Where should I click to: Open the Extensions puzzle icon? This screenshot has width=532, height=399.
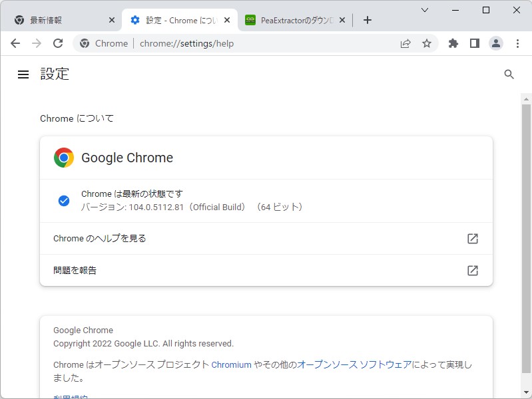click(x=453, y=43)
